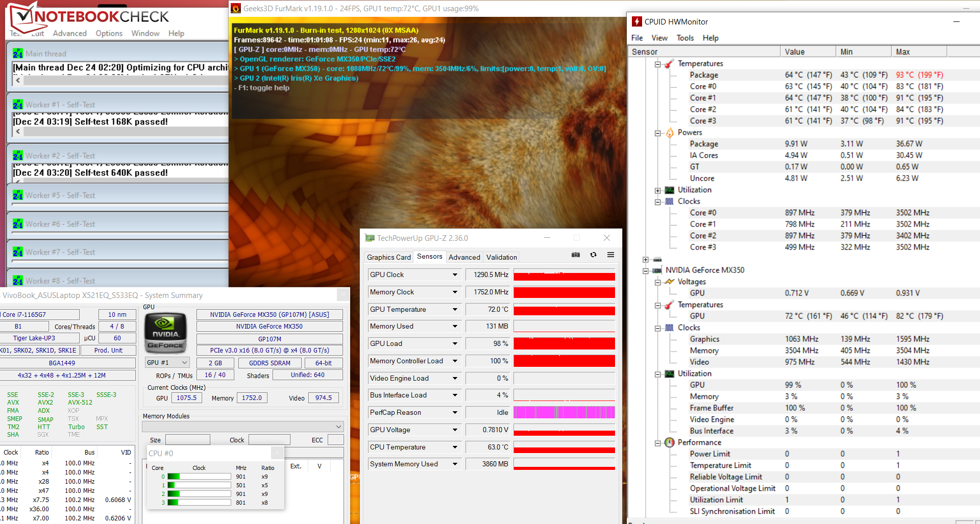
Task: Click the Max column header in HWMonitor
Action: pos(919,52)
